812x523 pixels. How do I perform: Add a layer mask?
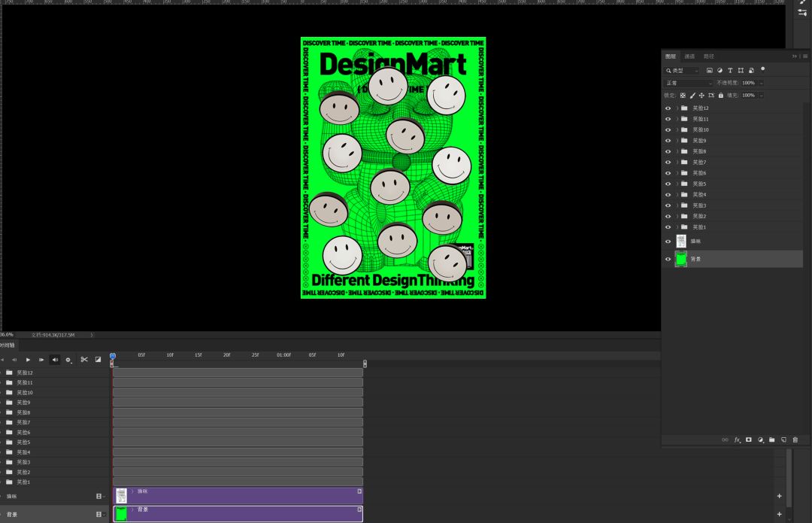(x=749, y=439)
